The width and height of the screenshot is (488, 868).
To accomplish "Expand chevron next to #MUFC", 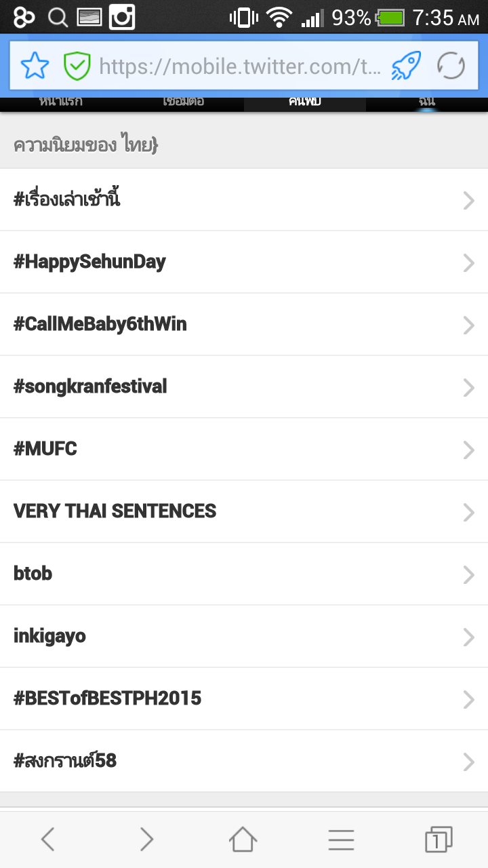I will [x=468, y=450].
